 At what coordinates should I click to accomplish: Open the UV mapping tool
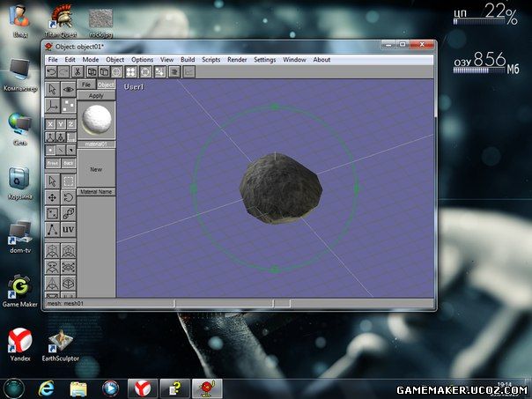pyautogui.click(x=69, y=229)
